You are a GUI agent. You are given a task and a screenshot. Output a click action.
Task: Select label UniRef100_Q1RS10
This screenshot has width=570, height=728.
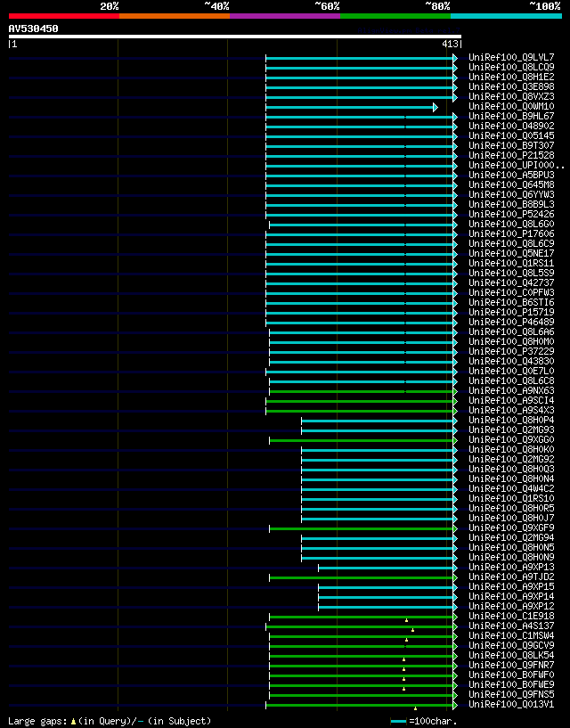tap(511, 498)
